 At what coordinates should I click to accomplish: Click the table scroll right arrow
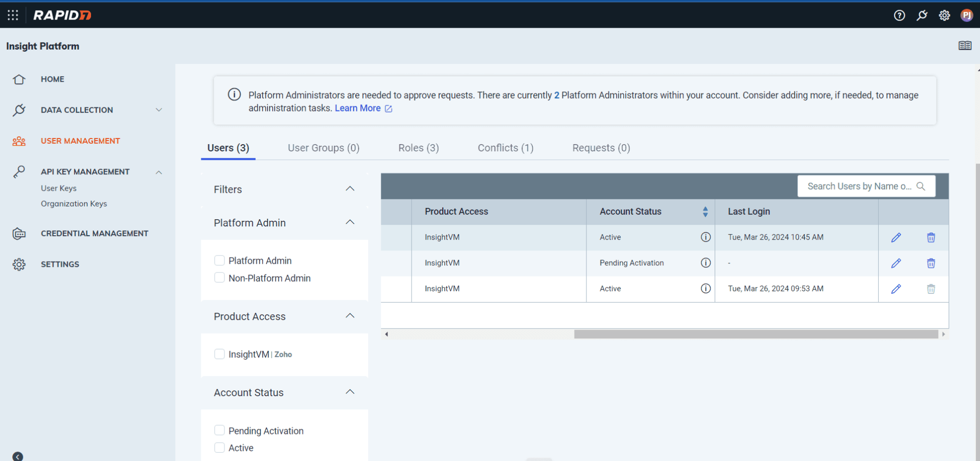click(944, 334)
